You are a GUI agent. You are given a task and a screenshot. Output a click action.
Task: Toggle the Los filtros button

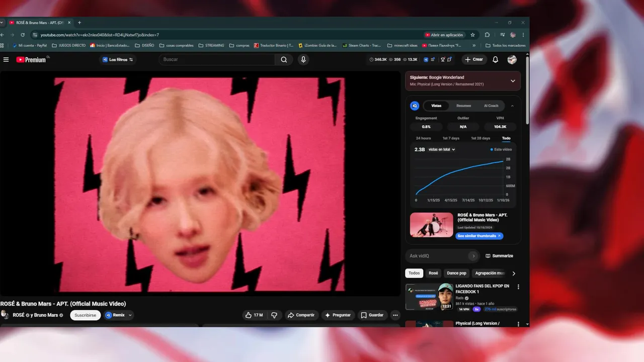click(x=118, y=59)
